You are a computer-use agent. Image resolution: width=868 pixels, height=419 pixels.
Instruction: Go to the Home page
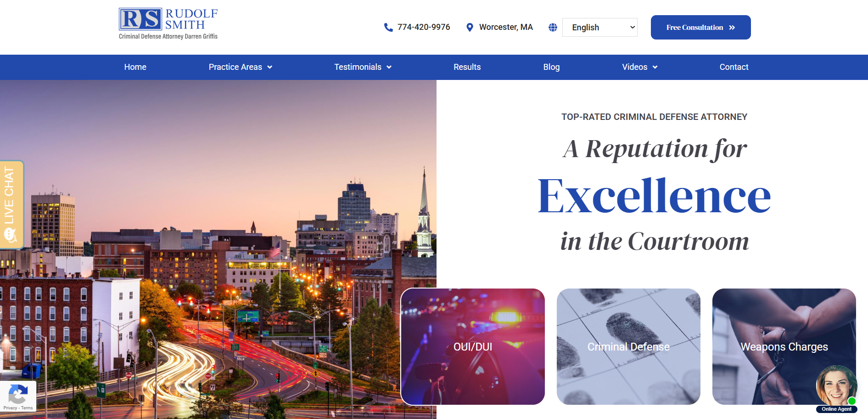135,67
